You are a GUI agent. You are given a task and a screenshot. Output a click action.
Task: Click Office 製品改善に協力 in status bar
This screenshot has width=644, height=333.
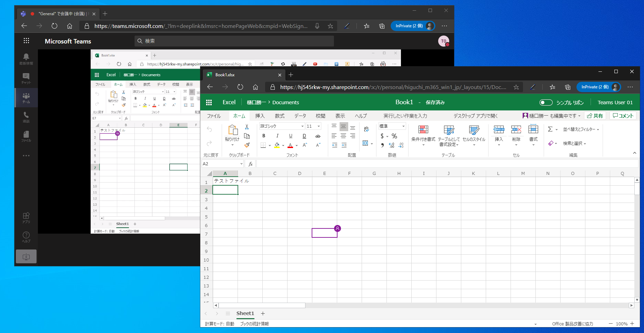click(x=573, y=324)
